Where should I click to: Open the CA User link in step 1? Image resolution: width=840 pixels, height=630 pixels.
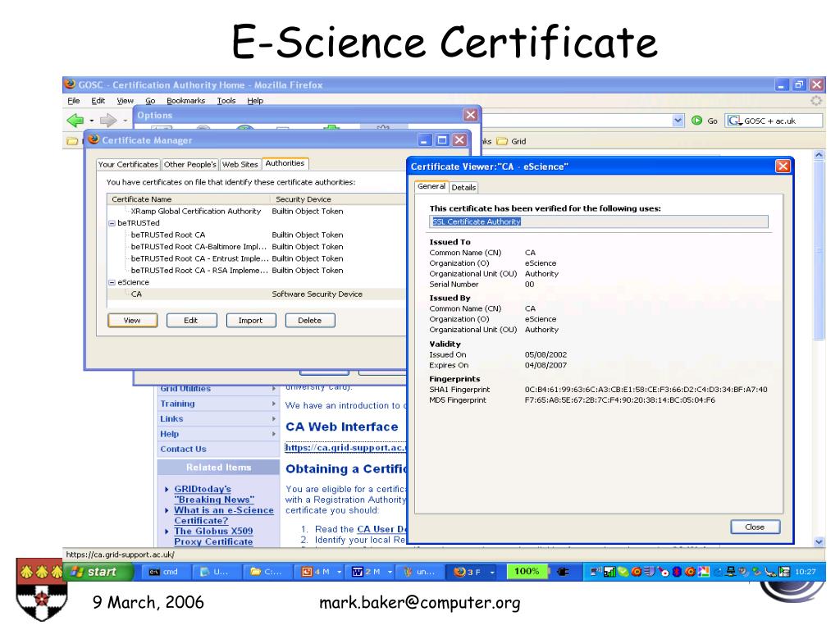pos(381,529)
